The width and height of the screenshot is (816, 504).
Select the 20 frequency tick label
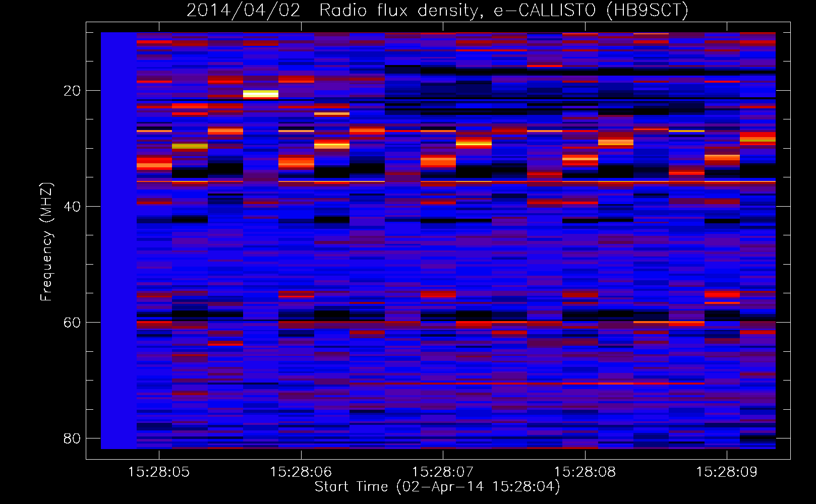[x=72, y=91]
